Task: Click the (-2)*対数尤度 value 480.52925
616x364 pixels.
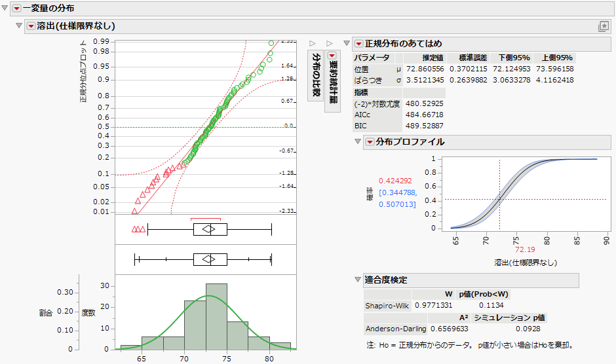Action: coord(424,103)
